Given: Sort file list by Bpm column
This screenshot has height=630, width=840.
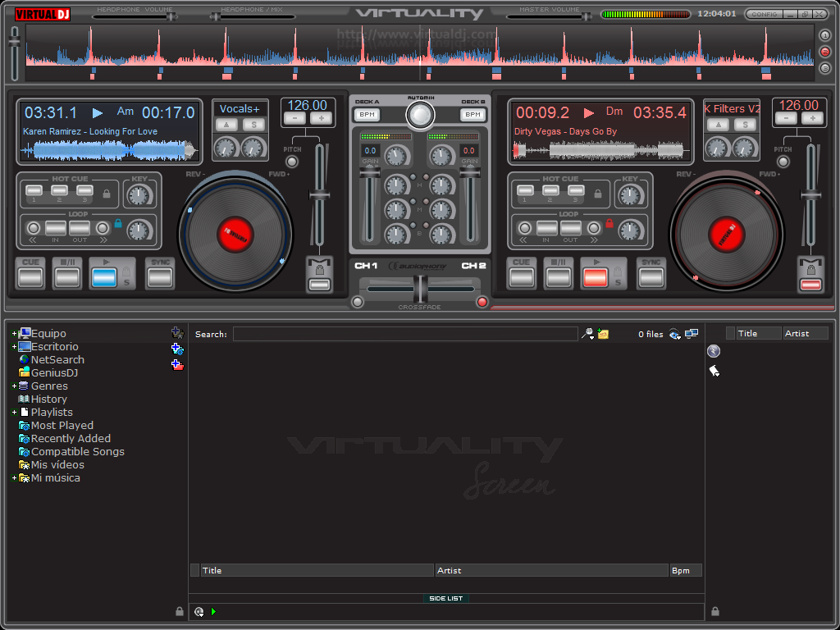Looking at the screenshot, I should click(686, 571).
